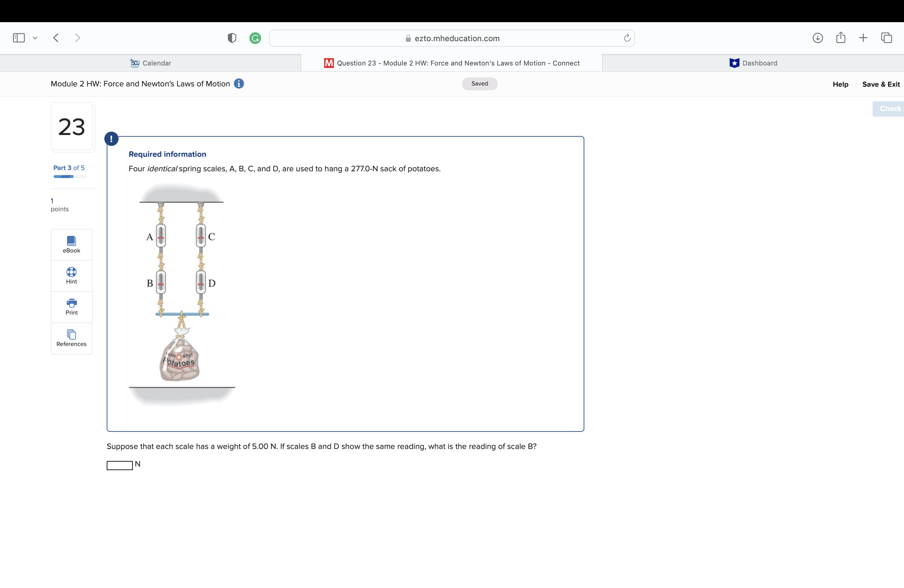The image size is (904, 588).
Task: Show all tabs with the tab overview button
Action: point(886,38)
